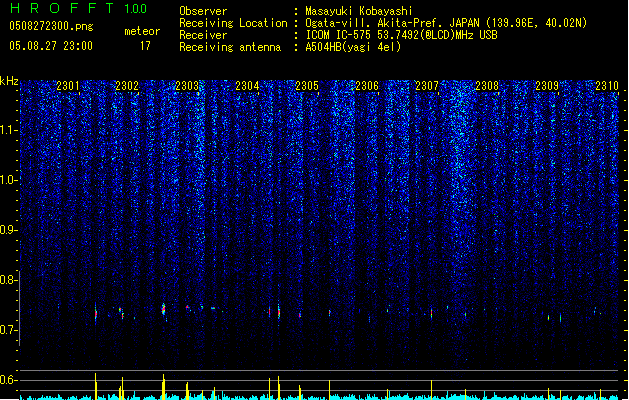
Task: Click the 2303 time marker
Action: 187,86
